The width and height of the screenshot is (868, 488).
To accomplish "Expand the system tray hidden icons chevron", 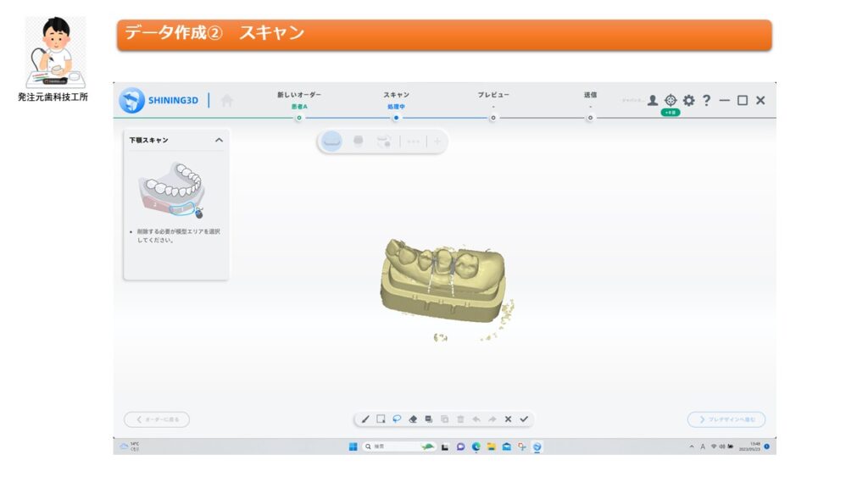I will [692, 446].
